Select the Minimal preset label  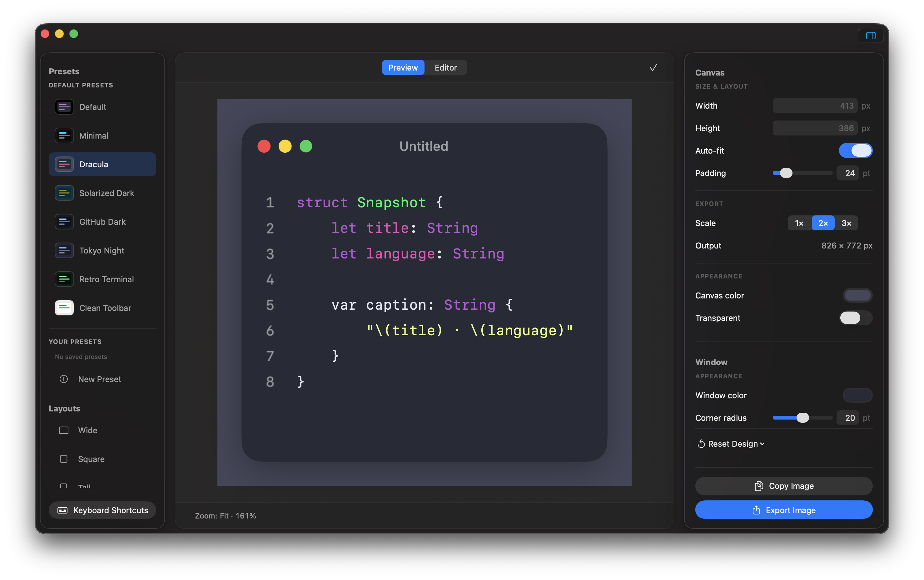94,136
